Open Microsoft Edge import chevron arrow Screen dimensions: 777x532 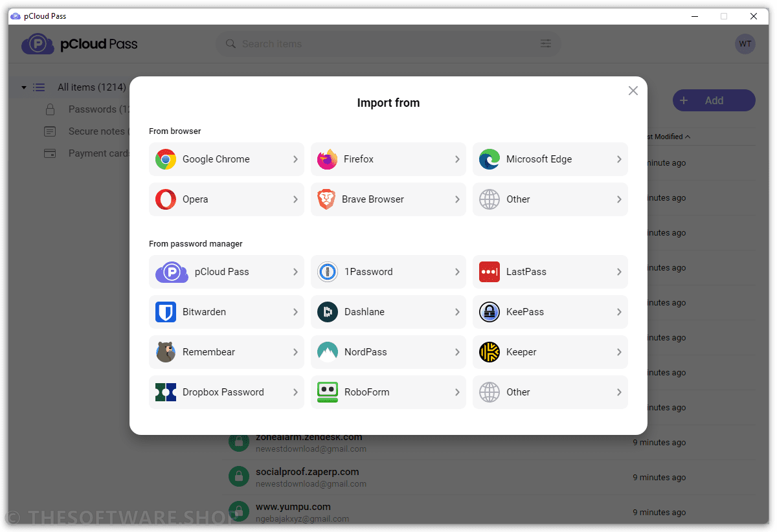coord(619,159)
